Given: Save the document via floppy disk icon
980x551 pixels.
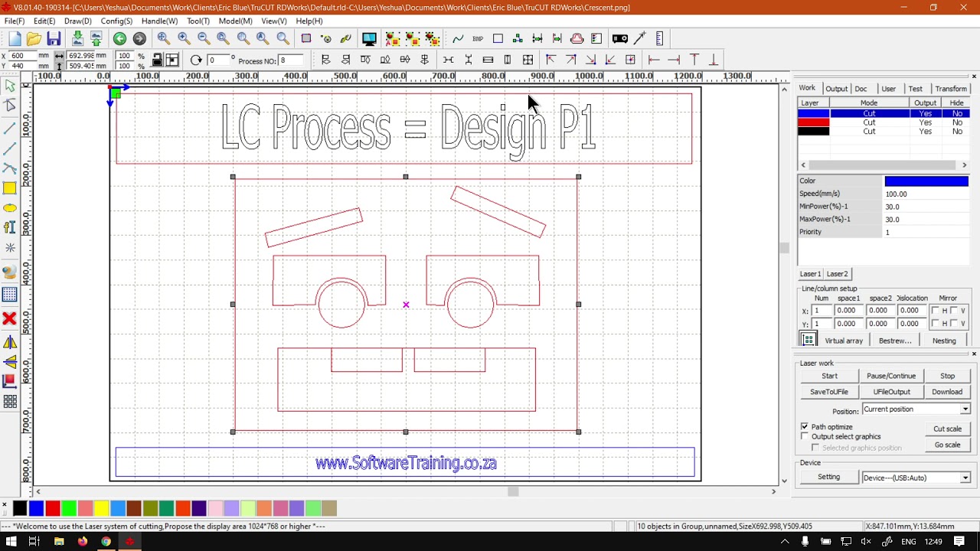Looking at the screenshot, I should click(x=54, y=39).
